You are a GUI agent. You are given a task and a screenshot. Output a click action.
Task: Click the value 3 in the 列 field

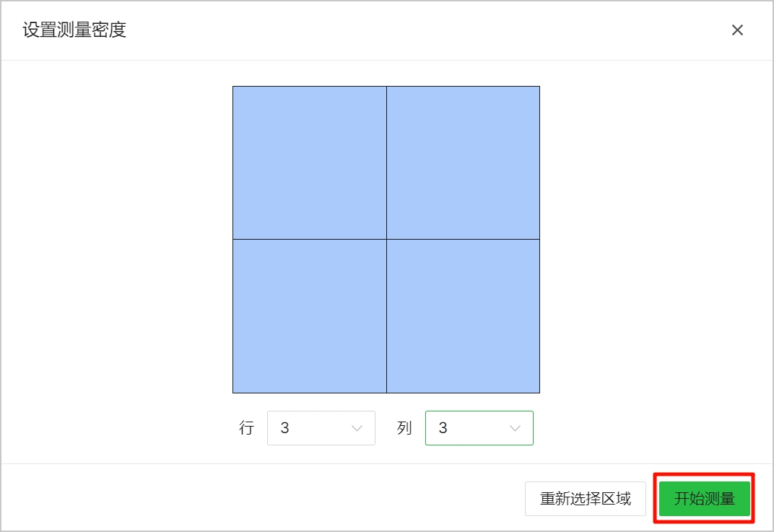pyautogui.click(x=443, y=428)
